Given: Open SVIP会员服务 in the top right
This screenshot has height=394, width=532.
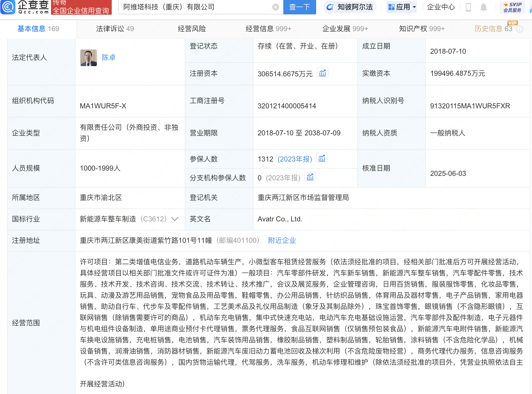Looking at the screenshot, I should tap(512, 7).
